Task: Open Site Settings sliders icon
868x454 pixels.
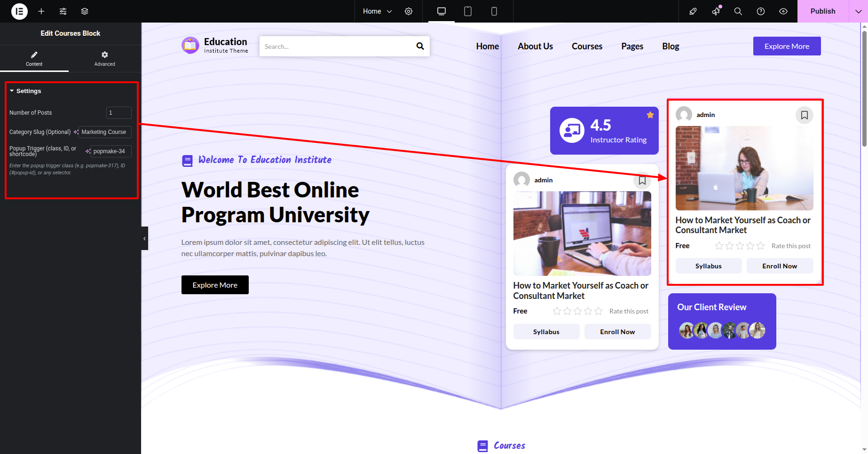Action: (63, 11)
